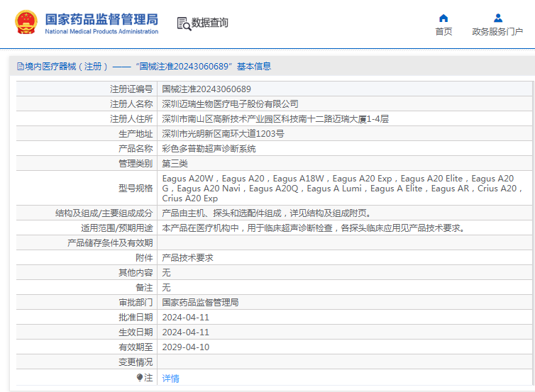
Task: Click the national emblem logo
Action: coord(26,22)
